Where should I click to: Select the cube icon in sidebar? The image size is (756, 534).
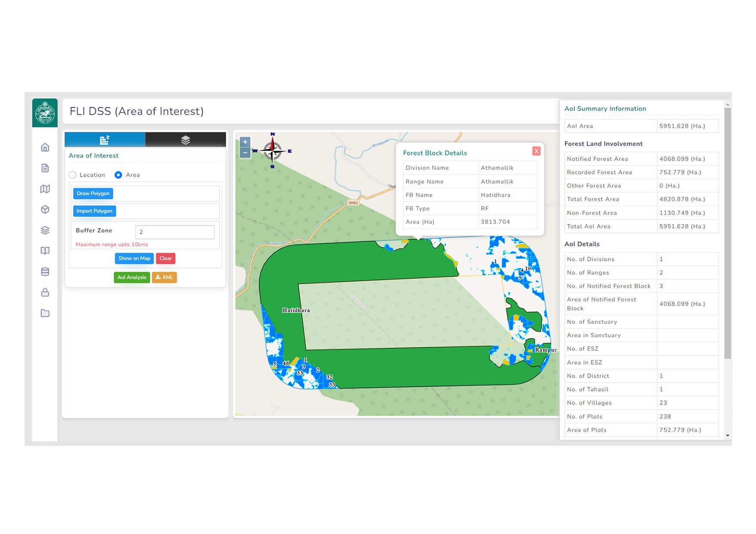point(45,209)
